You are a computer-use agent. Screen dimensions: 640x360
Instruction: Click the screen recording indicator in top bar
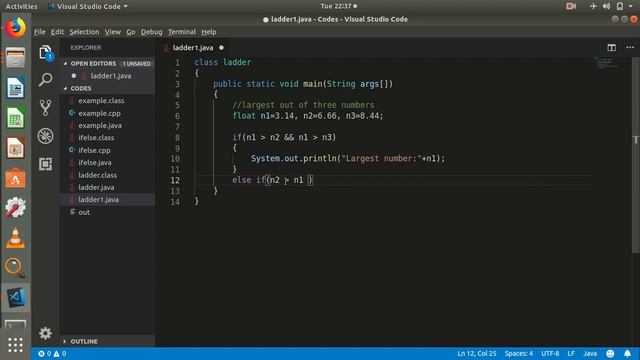[571, 6]
